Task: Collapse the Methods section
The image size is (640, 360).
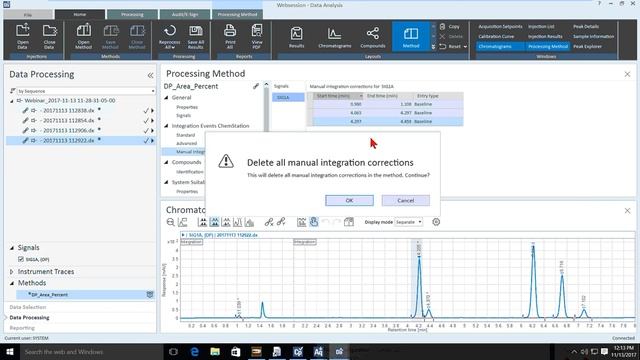Action: (12, 283)
